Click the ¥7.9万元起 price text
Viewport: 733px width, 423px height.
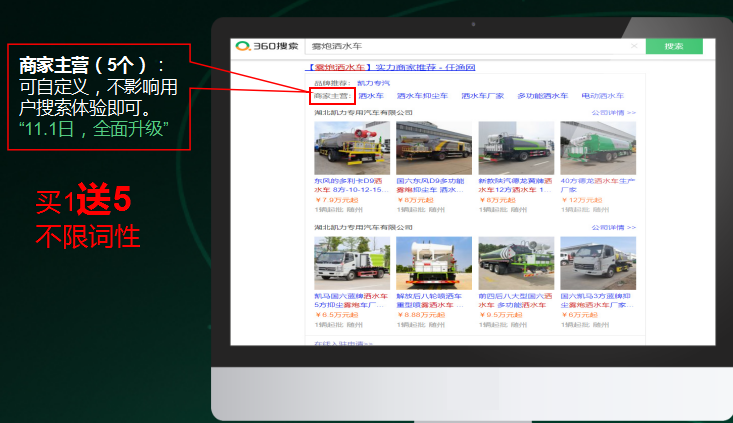pyautogui.click(x=337, y=200)
